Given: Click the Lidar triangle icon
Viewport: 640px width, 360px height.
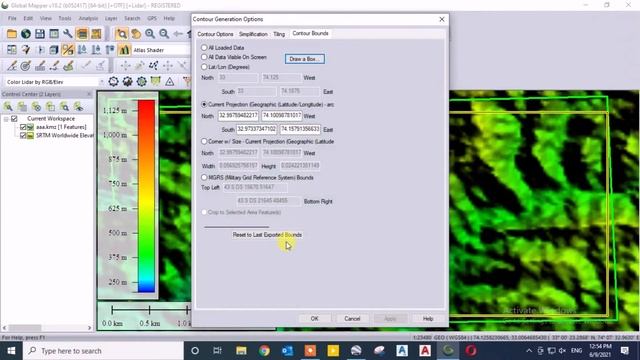Looking at the screenshot, I should pos(170,82).
